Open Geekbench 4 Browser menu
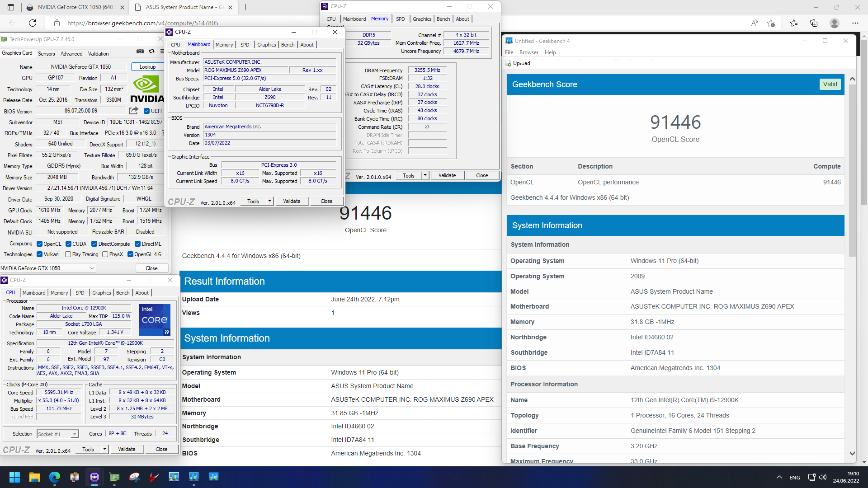Viewport: 868px width, 488px height. coord(529,52)
